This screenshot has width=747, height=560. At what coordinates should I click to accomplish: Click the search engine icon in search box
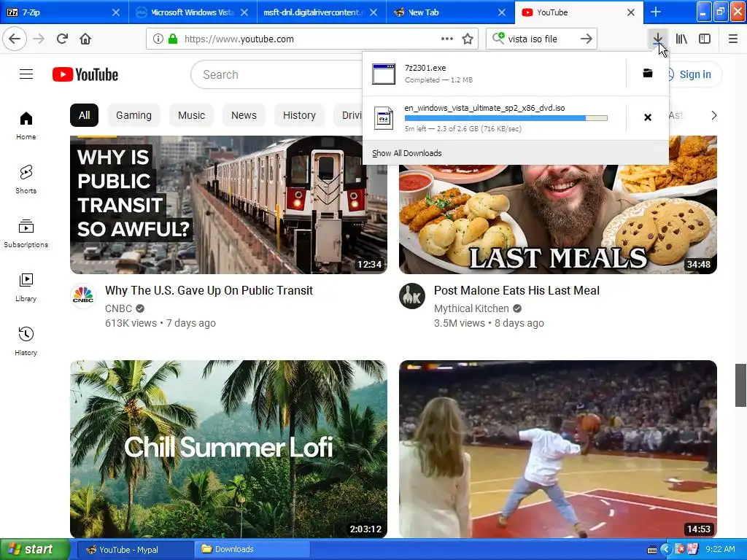(498, 38)
